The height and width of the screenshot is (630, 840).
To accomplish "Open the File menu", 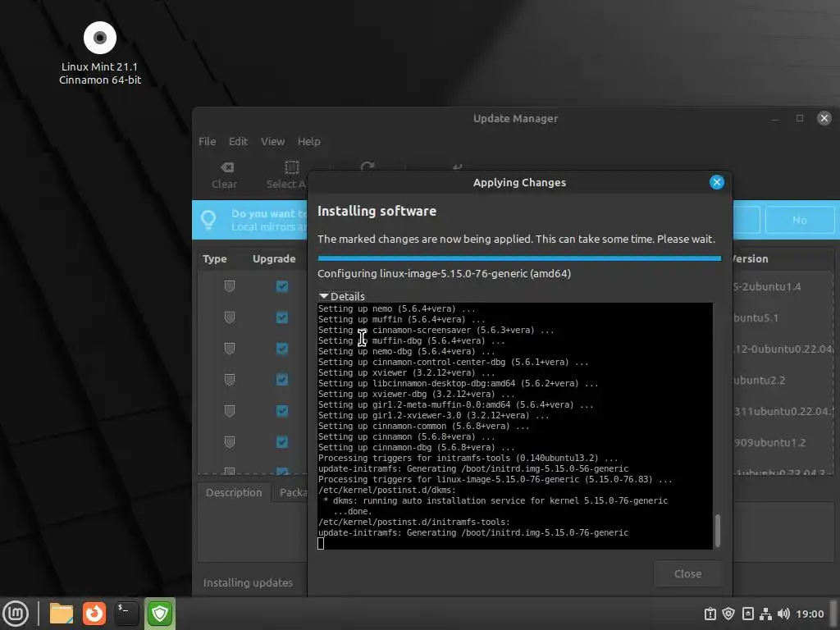I will click(207, 141).
